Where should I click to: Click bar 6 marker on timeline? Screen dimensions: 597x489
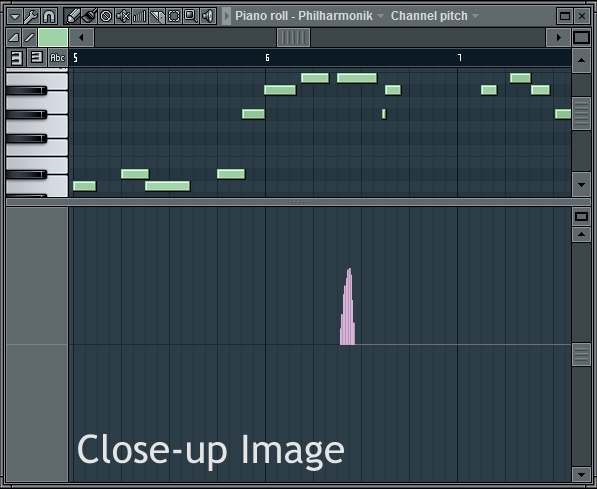tap(267, 58)
